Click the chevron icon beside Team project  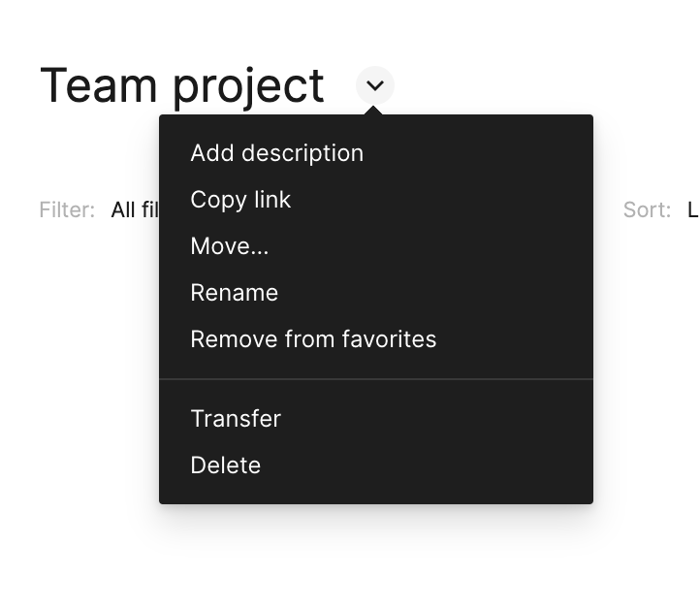(x=375, y=86)
